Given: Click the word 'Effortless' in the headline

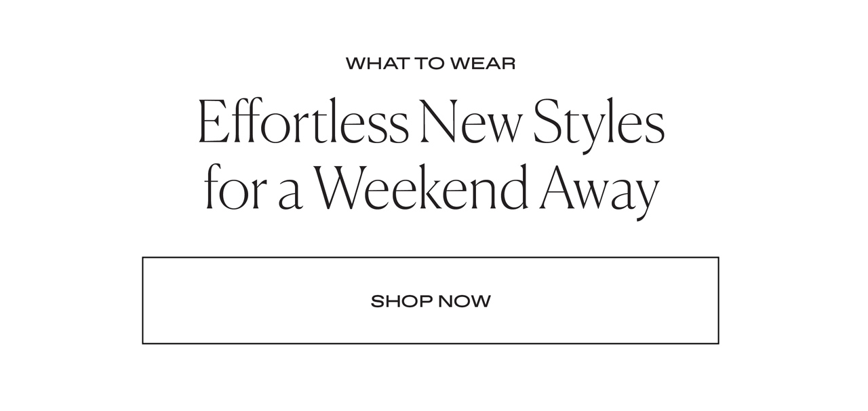Looking at the screenshot, I should [303, 122].
